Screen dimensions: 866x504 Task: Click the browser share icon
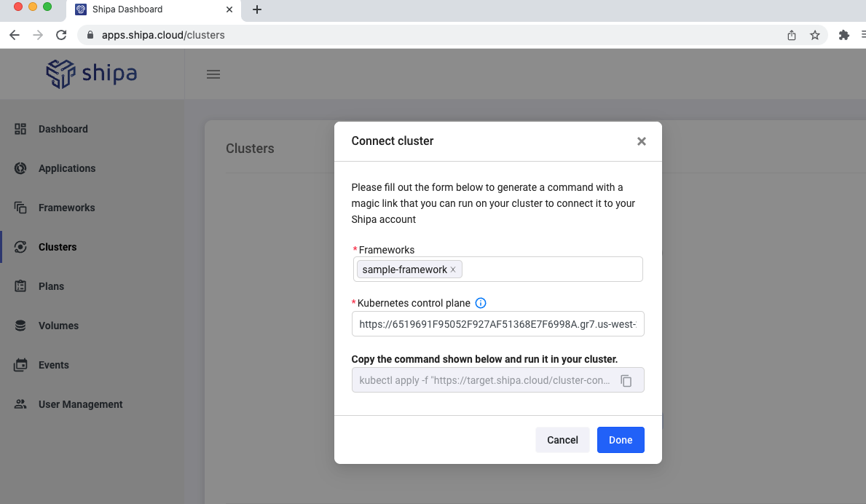coord(792,36)
